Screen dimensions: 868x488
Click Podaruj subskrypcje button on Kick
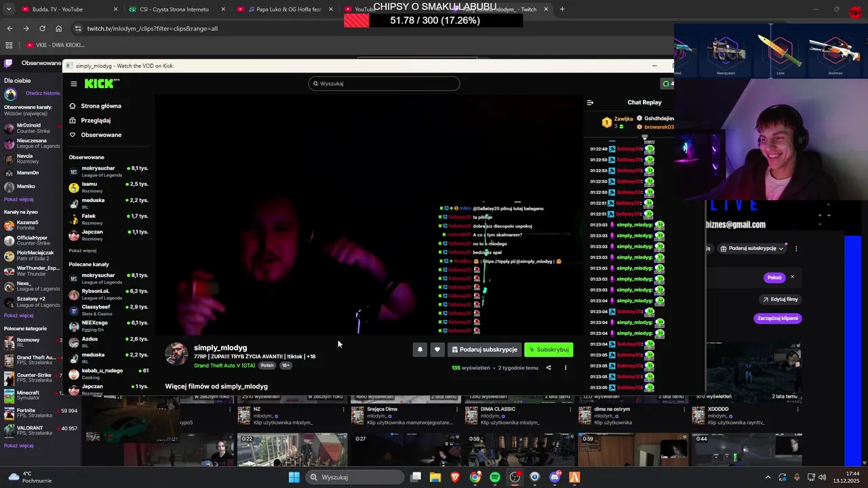(x=484, y=350)
